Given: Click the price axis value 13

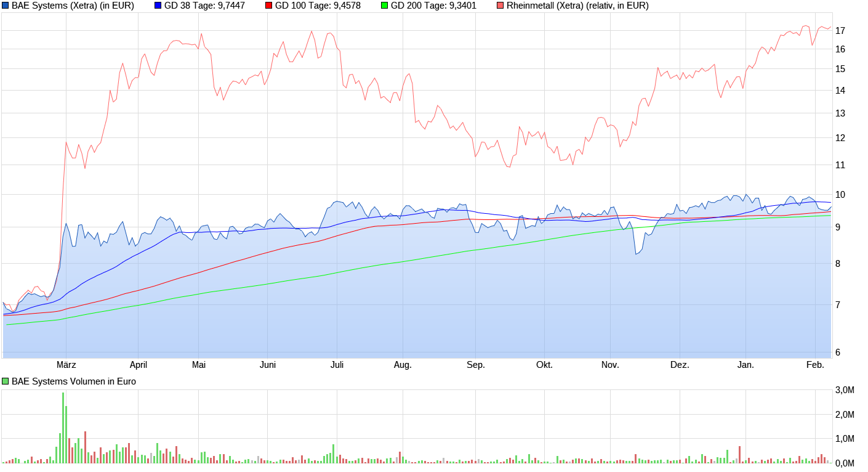Looking at the screenshot, I should (x=840, y=113).
